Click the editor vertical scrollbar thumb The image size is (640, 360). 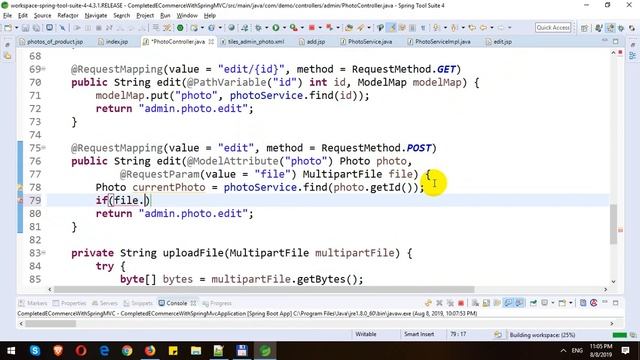(x=614, y=224)
